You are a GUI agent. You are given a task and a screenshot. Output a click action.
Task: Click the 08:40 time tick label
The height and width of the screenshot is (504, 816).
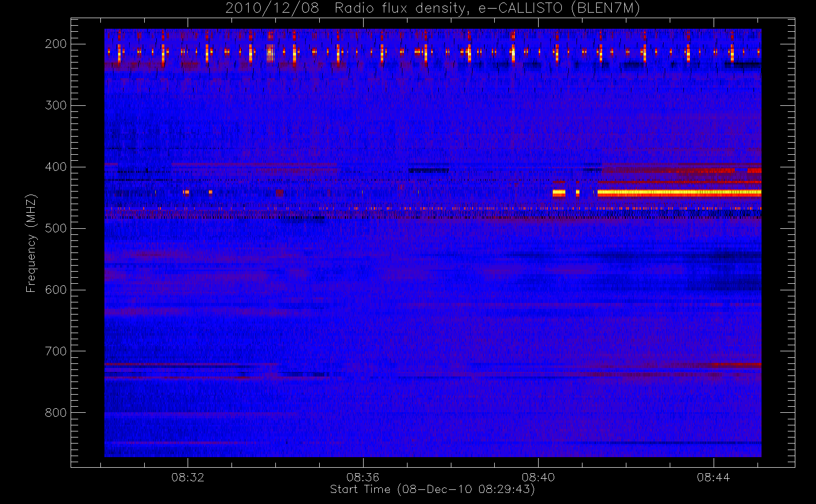point(538,477)
